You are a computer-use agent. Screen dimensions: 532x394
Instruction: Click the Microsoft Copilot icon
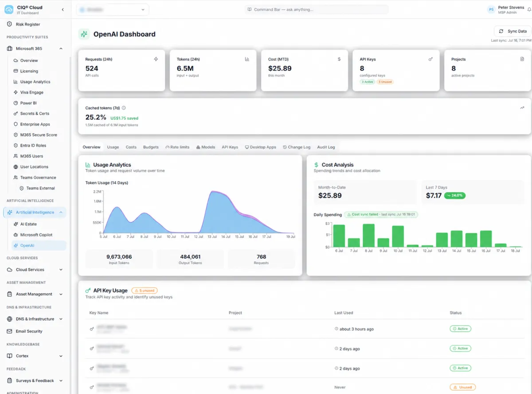click(x=16, y=235)
